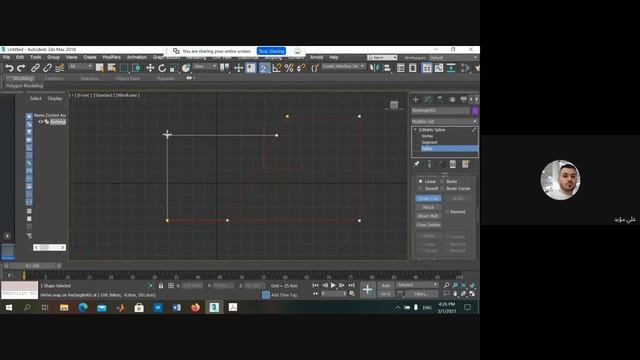The width and height of the screenshot is (640, 360).
Task: Click the Attach button
Action: (428, 207)
